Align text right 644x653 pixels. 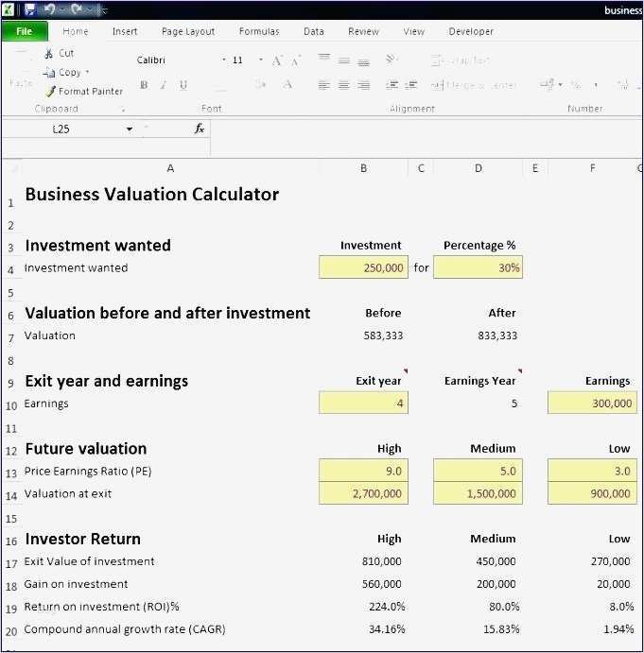[x=363, y=85]
